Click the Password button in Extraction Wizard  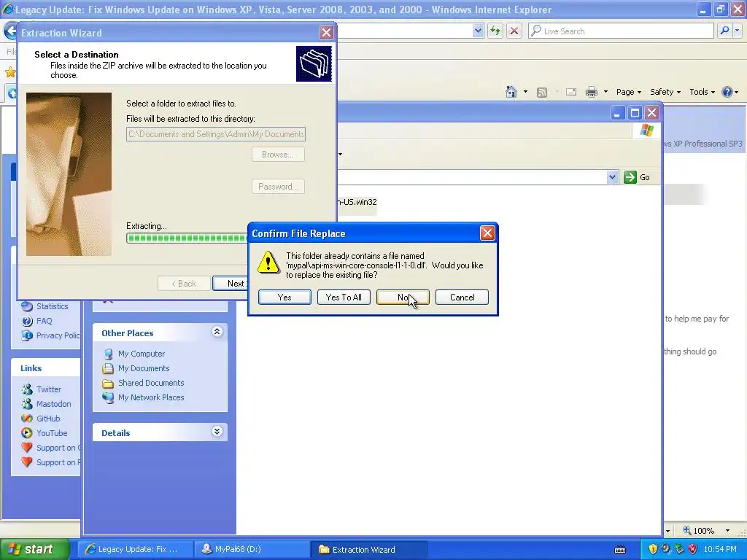click(278, 186)
